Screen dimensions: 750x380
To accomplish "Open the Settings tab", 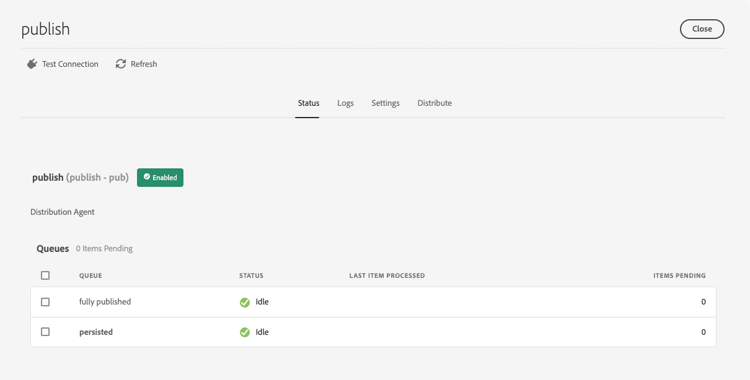I will click(385, 103).
